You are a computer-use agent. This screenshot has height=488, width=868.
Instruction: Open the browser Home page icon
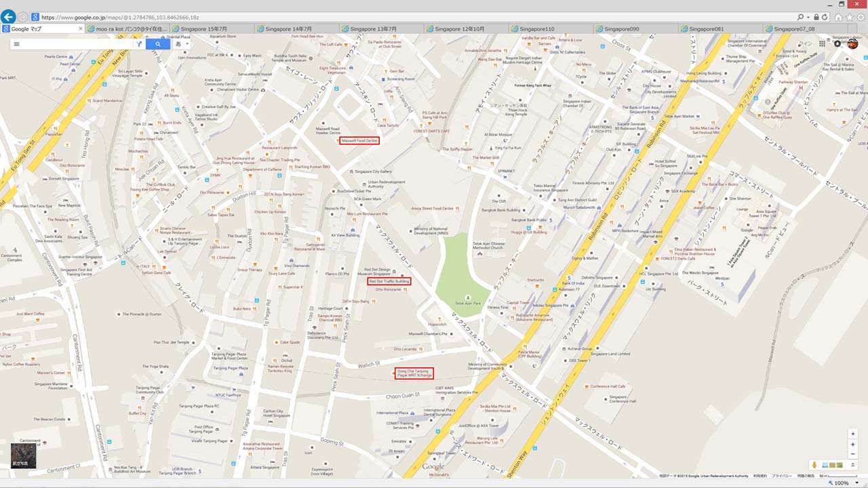tap(839, 18)
